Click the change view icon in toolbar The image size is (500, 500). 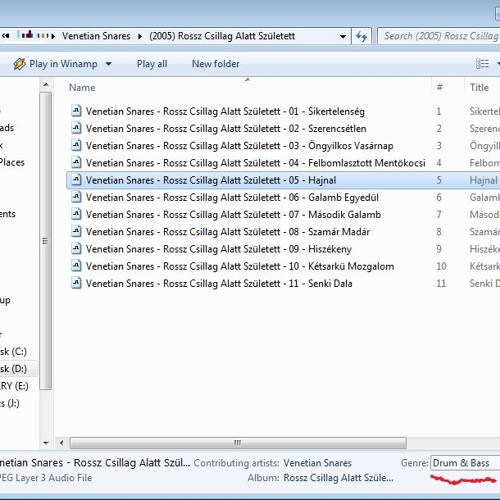tap(482, 63)
